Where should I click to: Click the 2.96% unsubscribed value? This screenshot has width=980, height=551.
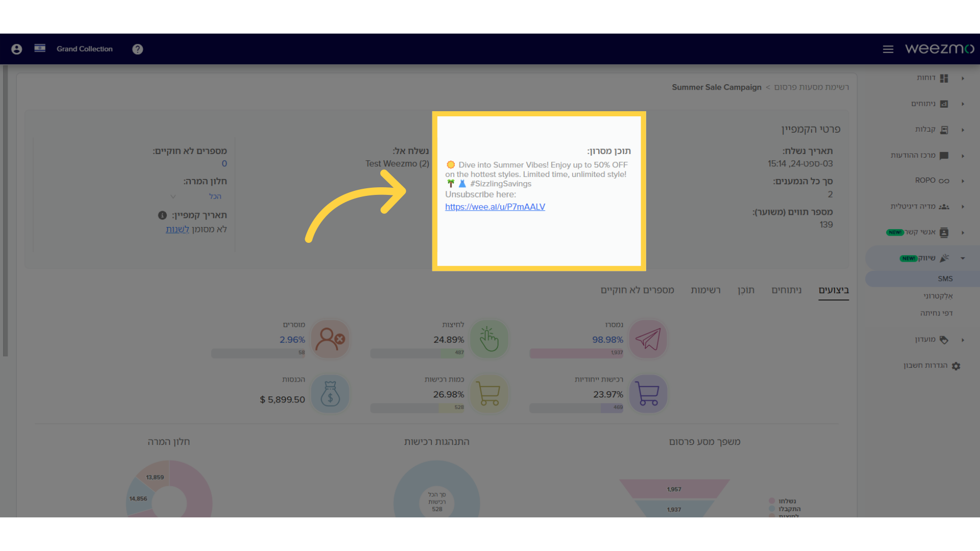[x=292, y=340]
